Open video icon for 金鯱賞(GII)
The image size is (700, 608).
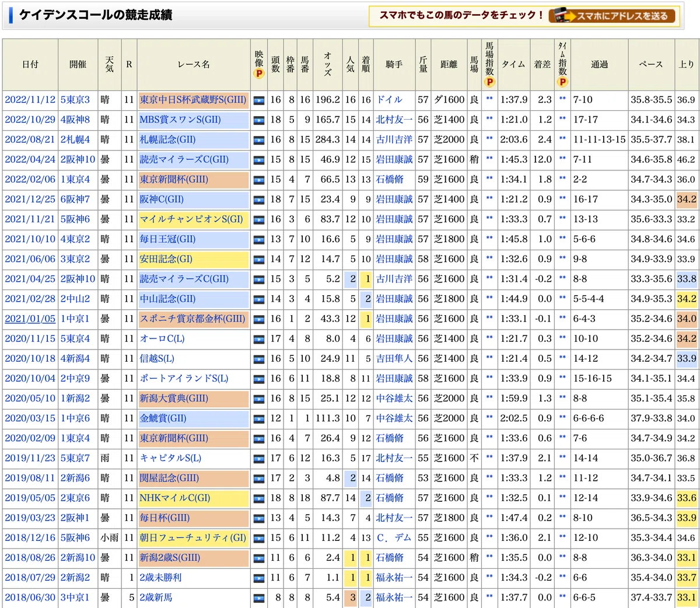(x=259, y=419)
